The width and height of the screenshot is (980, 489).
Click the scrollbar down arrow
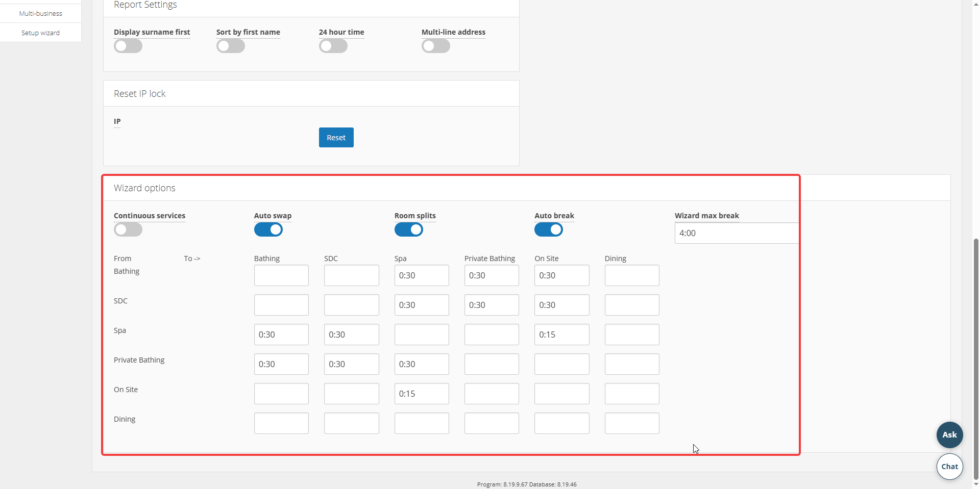pos(976,484)
